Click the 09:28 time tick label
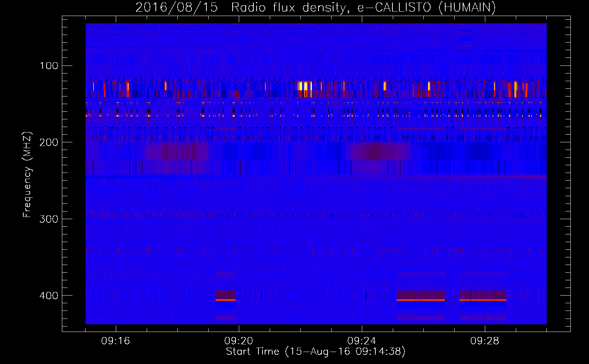Viewport: 589px width, 364px height. coord(485,341)
